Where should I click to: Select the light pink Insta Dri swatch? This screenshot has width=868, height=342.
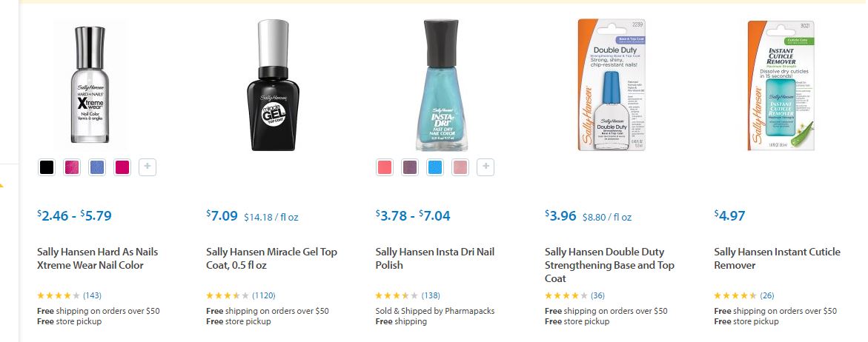point(460,167)
